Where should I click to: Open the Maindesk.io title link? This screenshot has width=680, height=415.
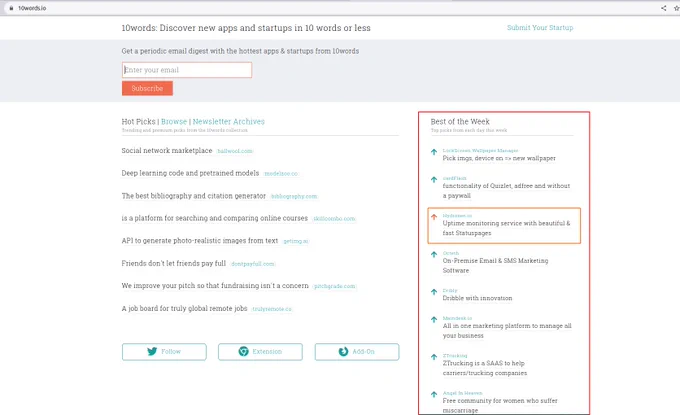point(457,318)
